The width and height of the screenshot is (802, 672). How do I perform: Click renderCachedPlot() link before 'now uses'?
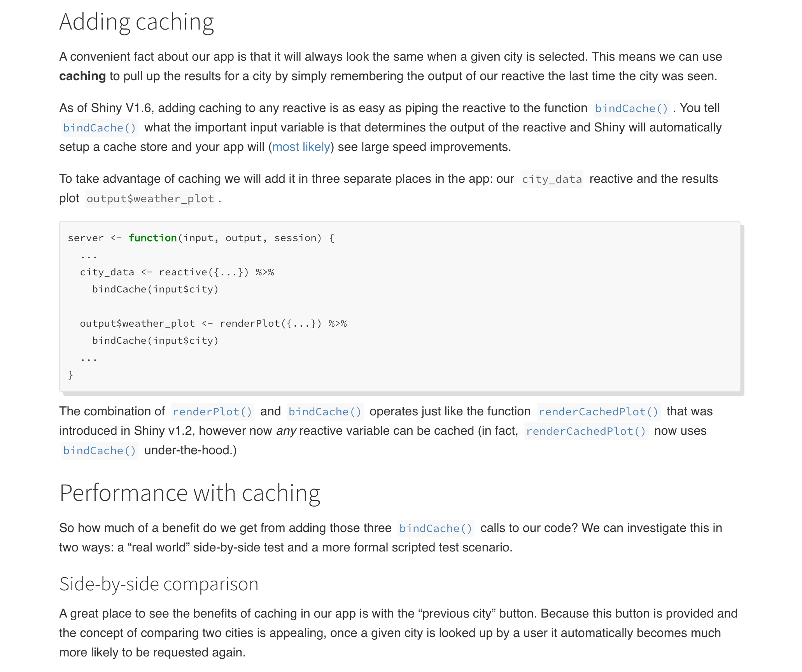(x=586, y=431)
